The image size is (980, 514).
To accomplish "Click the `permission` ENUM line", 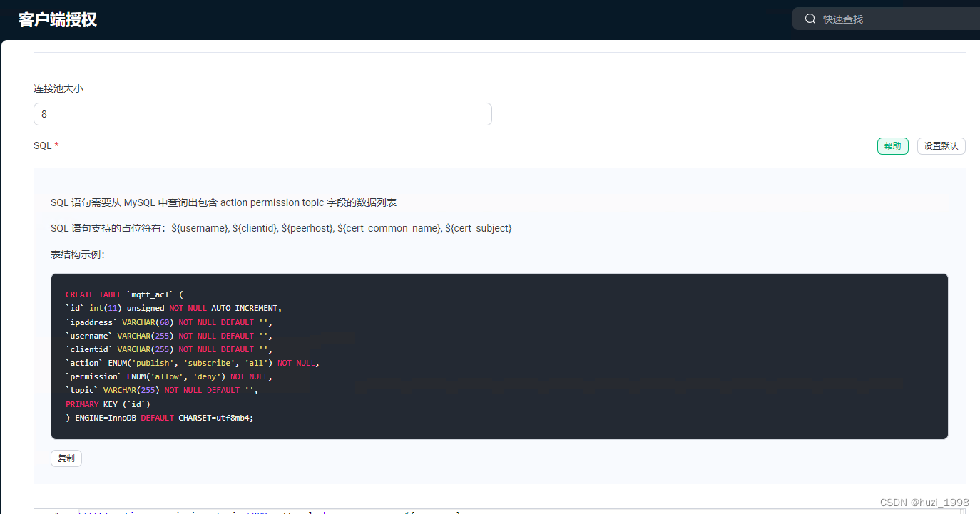I will [x=169, y=376].
